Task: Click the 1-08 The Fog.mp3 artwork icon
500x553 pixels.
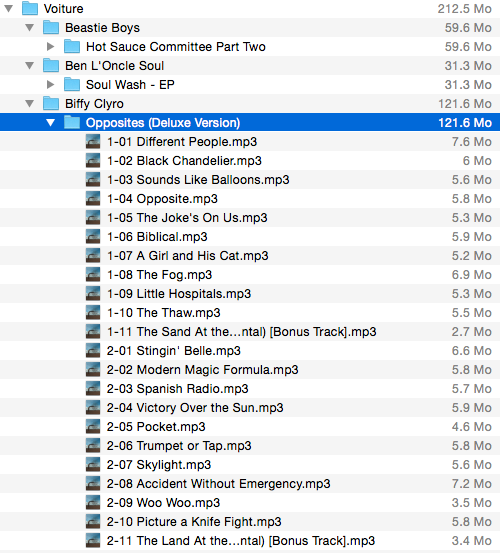Action: pyautogui.click(x=93, y=275)
